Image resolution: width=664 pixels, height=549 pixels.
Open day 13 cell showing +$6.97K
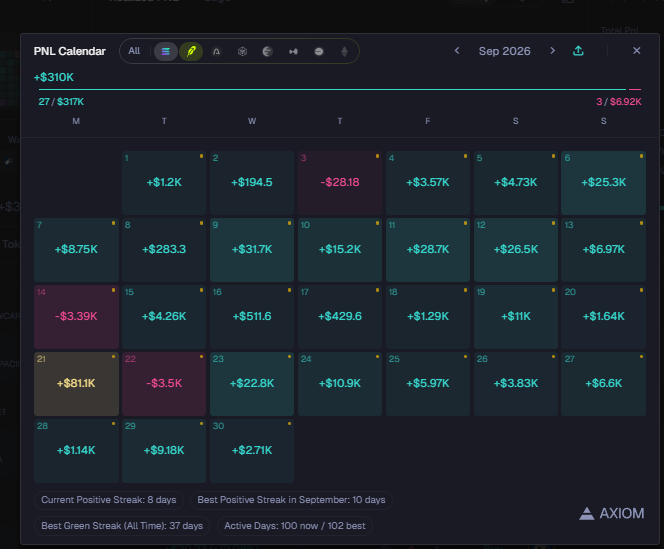pyautogui.click(x=603, y=250)
